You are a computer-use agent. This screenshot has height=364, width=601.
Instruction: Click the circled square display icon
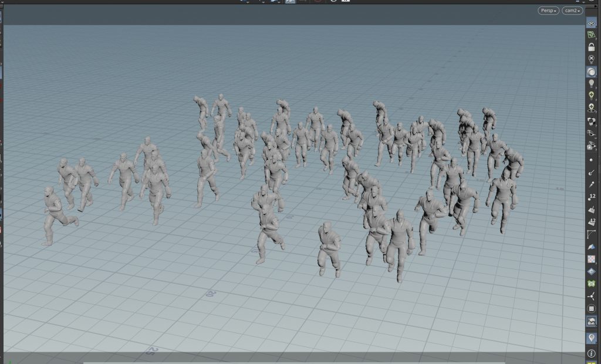coord(592,308)
